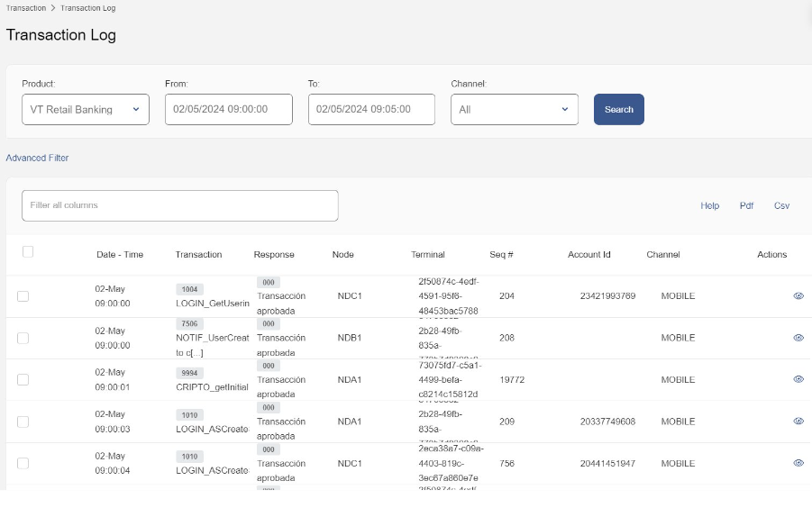Click the Transaction breadcrumb link
The height and width of the screenshot is (517, 812).
pos(25,8)
